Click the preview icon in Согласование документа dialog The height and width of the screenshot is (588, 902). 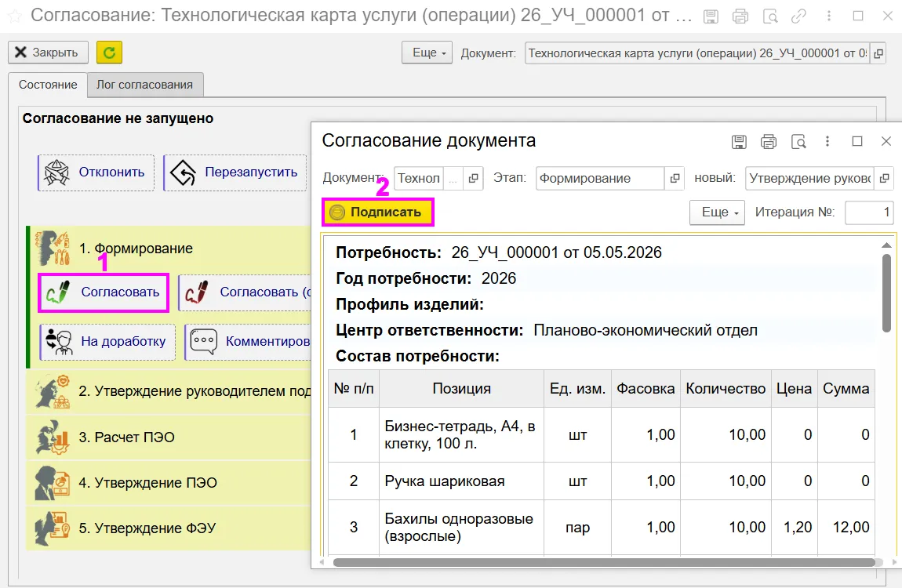pyautogui.click(x=798, y=141)
